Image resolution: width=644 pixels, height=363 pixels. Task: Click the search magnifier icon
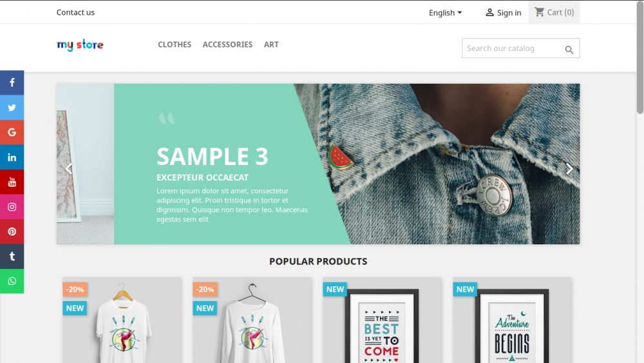[569, 50]
